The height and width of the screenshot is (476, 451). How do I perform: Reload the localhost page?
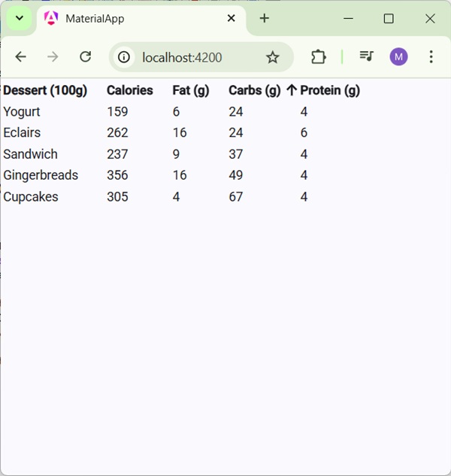(85, 57)
